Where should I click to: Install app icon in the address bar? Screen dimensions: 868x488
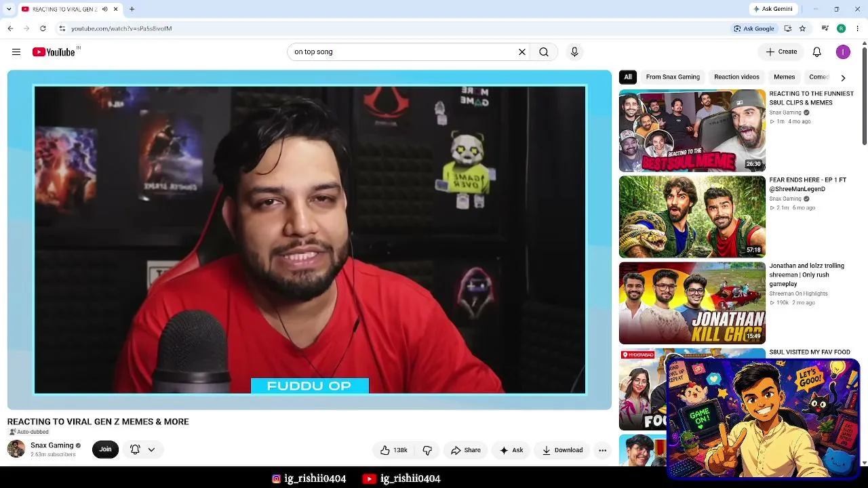tap(787, 28)
